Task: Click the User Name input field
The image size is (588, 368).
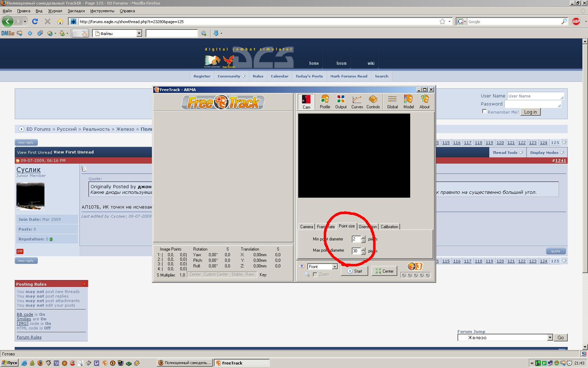Action: [535, 96]
